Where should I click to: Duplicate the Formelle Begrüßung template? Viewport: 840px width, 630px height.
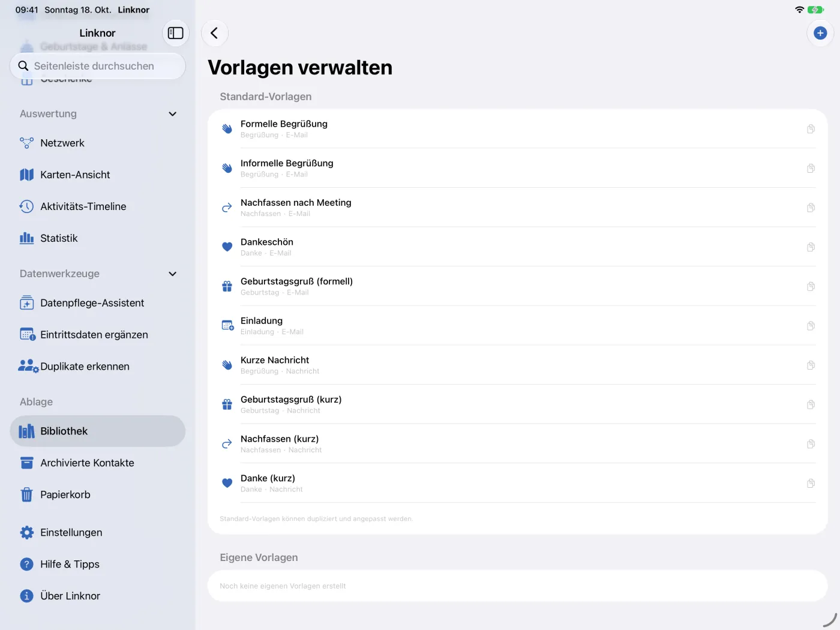pos(811,129)
